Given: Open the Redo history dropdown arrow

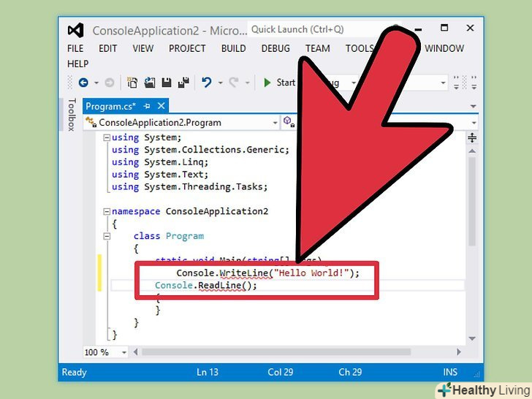Looking at the screenshot, I should [x=247, y=83].
